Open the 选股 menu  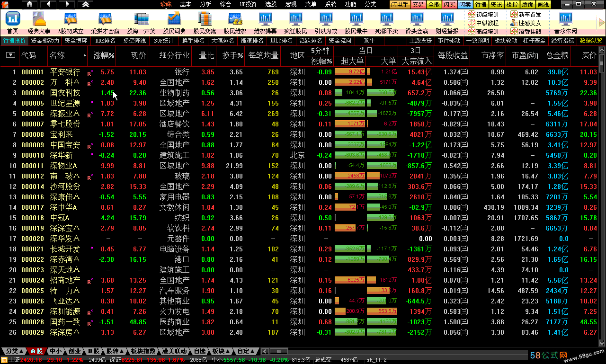point(271,4)
